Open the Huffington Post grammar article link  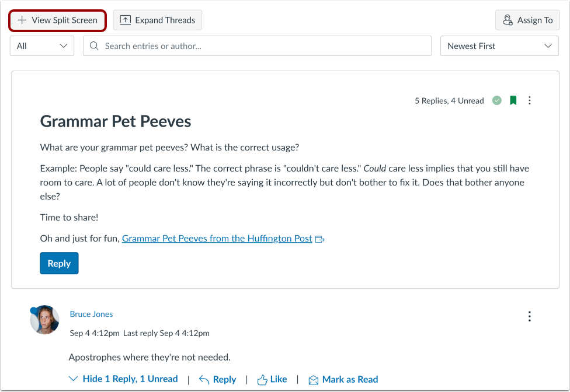pyautogui.click(x=217, y=238)
